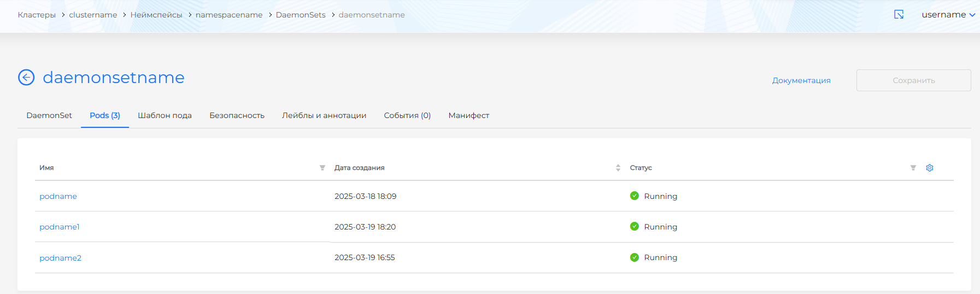
Task: Switch to the DaemonSet tab
Action: [49, 115]
